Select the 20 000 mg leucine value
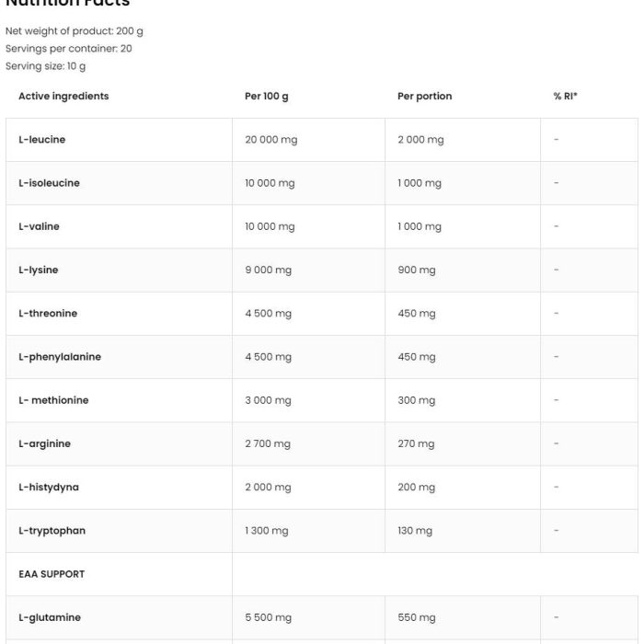644x644 pixels. (x=271, y=140)
